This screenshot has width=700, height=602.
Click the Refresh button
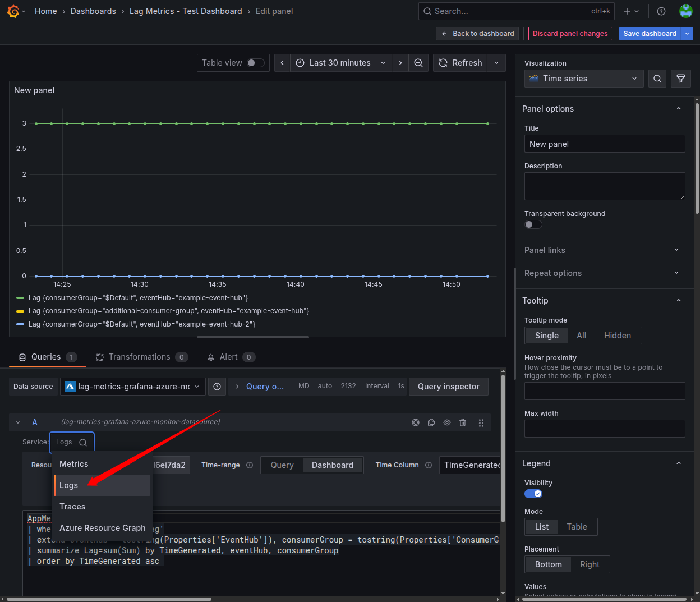(x=460, y=63)
